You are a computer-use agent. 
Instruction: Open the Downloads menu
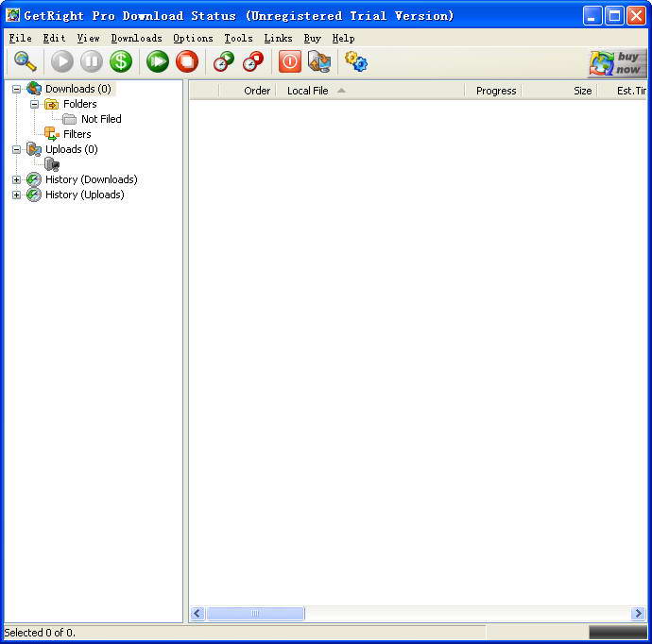tap(136, 38)
